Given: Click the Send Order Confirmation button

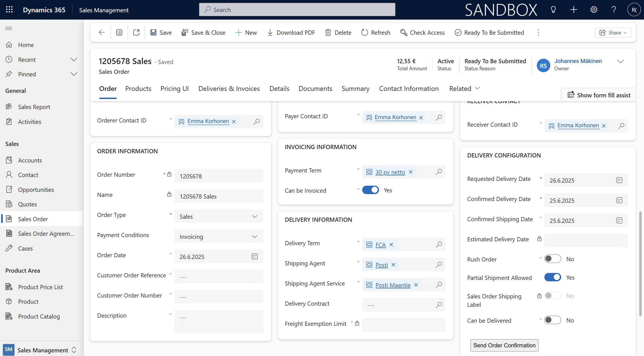Looking at the screenshot, I should pyautogui.click(x=504, y=345).
